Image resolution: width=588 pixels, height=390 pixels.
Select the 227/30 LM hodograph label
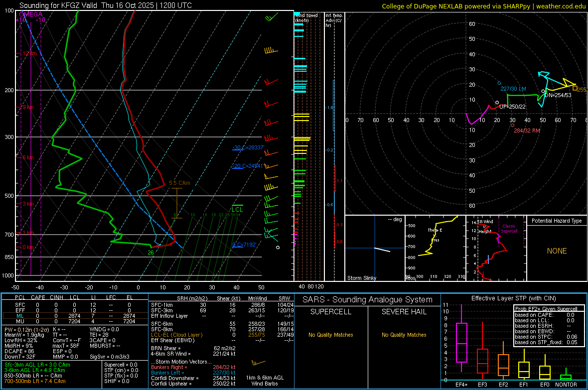pos(513,89)
